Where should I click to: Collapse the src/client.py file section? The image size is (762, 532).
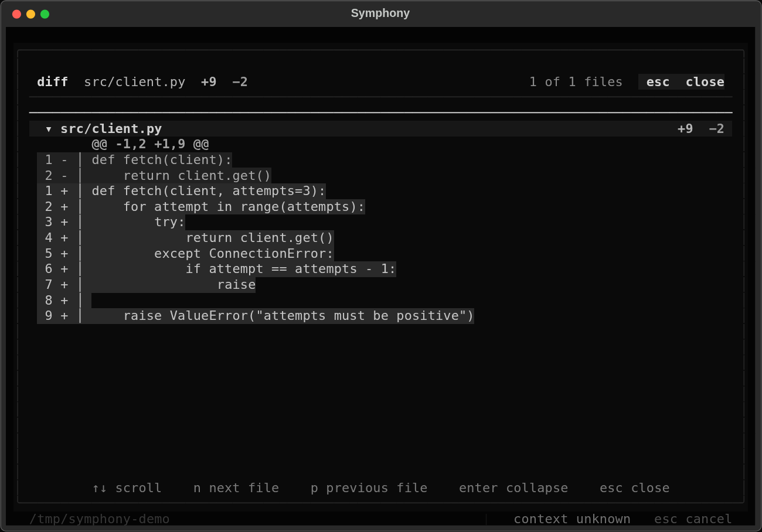(49, 129)
